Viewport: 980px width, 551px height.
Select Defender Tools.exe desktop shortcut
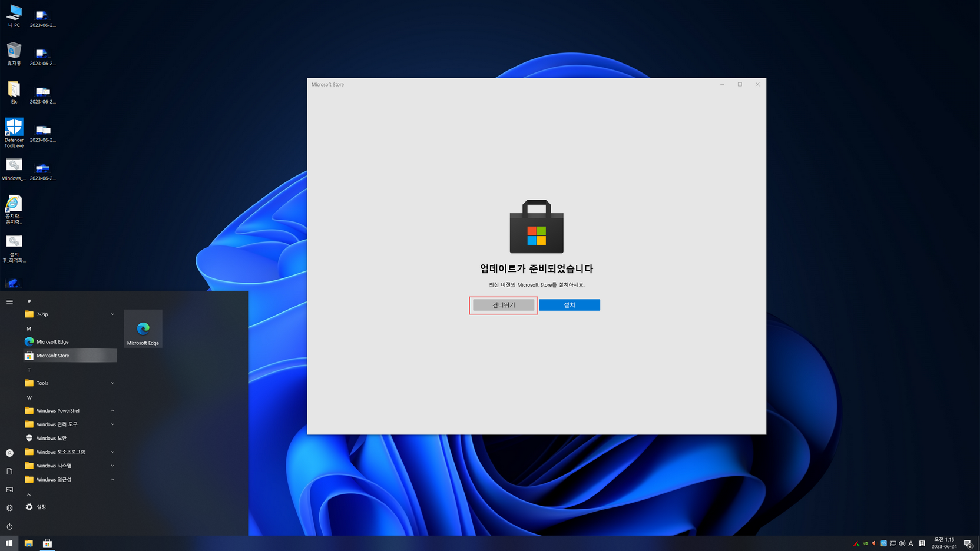coord(14,133)
